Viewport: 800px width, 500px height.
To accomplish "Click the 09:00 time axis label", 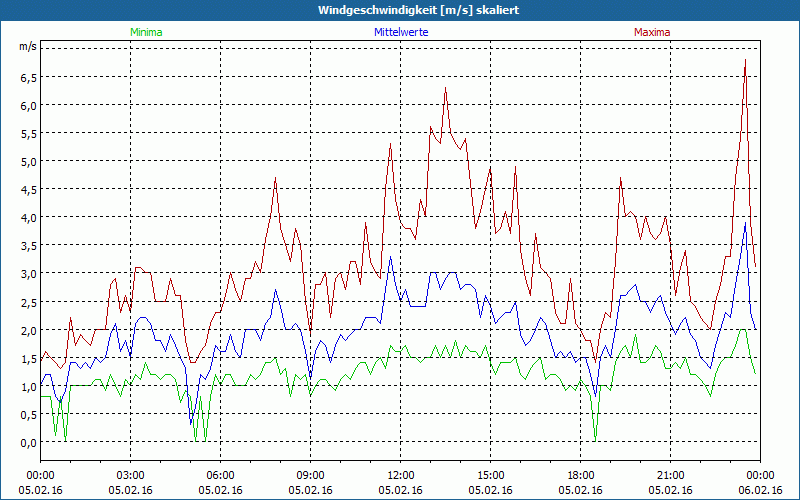I will (x=310, y=476).
